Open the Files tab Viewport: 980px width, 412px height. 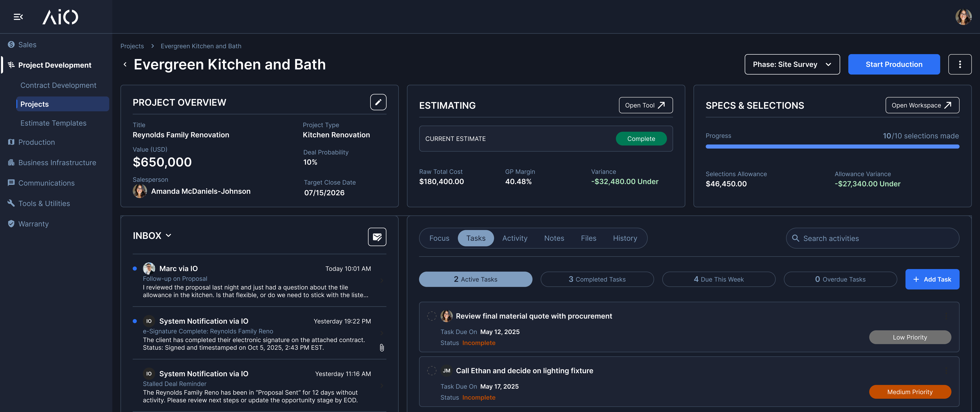pyautogui.click(x=589, y=238)
